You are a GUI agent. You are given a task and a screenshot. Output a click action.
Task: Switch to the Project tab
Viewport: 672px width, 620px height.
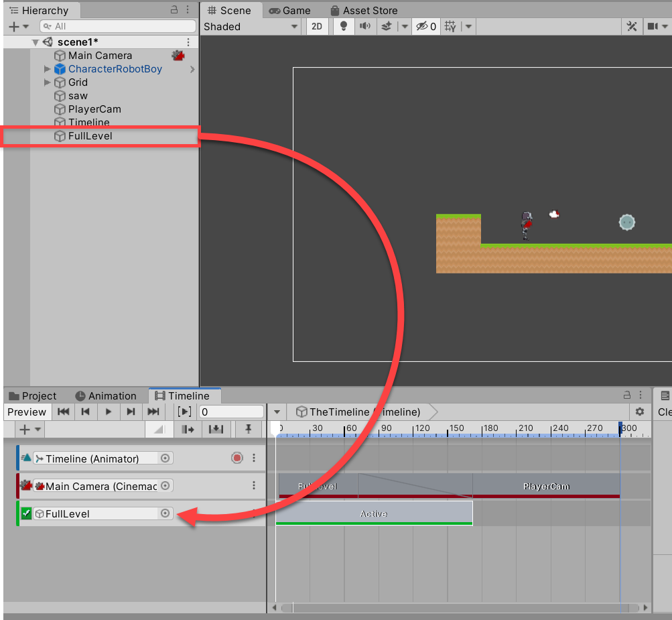click(33, 395)
